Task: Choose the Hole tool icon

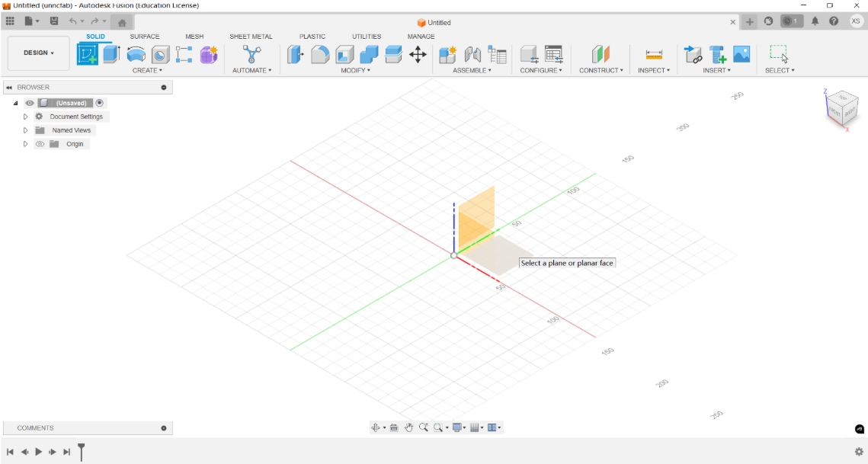Action: tap(161, 54)
